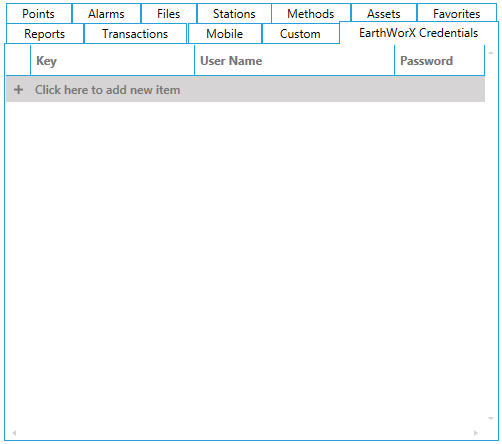Click the scroll right arrow
502x444 pixels.
476,433
